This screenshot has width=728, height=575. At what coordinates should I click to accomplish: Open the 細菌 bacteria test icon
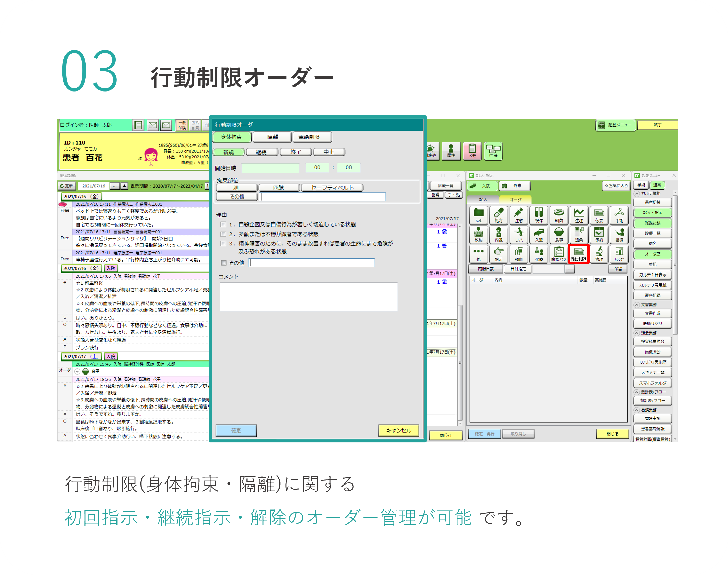coord(559,215)
